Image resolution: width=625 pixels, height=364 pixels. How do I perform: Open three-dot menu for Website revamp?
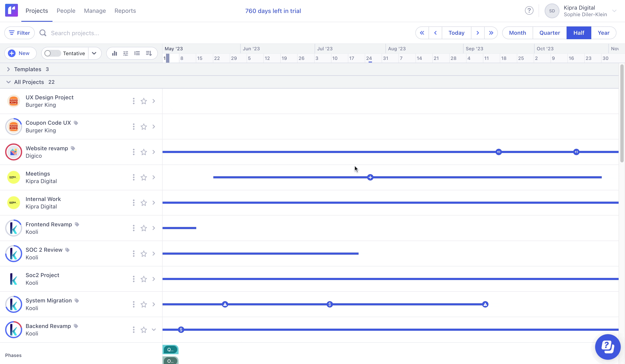[x=134, y=152]
